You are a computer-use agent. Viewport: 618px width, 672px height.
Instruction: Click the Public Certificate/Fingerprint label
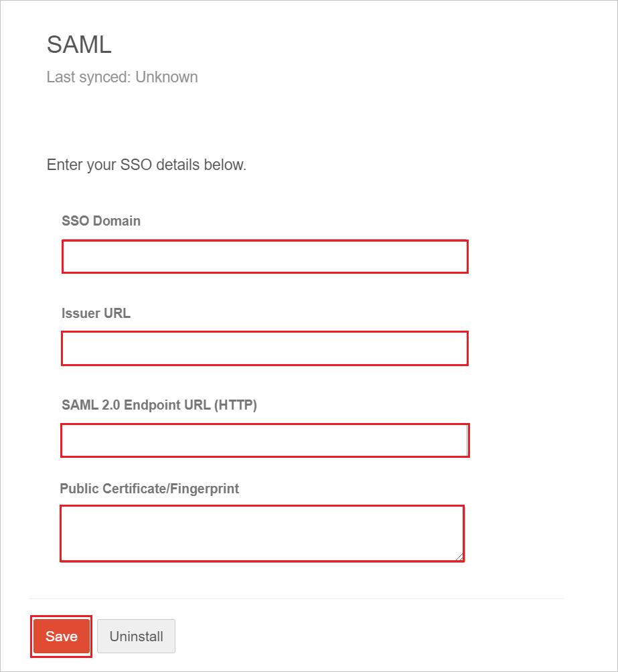tap(149, 489)
